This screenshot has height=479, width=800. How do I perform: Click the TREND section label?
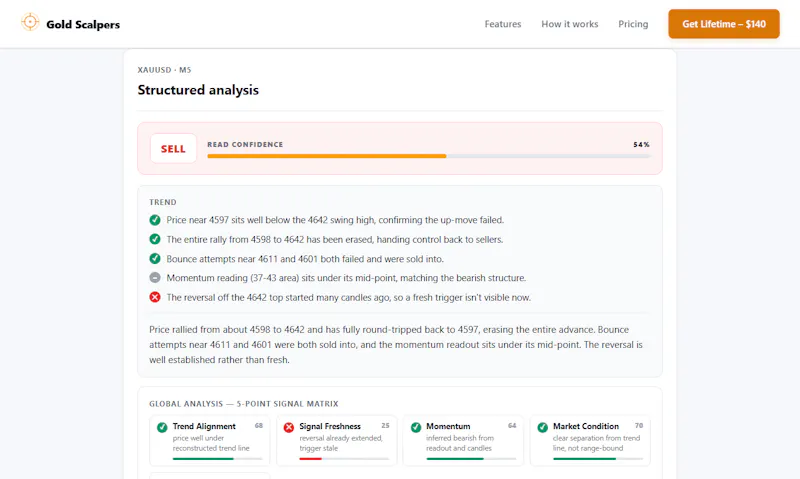pyautogui.click(x=163, y=202)
